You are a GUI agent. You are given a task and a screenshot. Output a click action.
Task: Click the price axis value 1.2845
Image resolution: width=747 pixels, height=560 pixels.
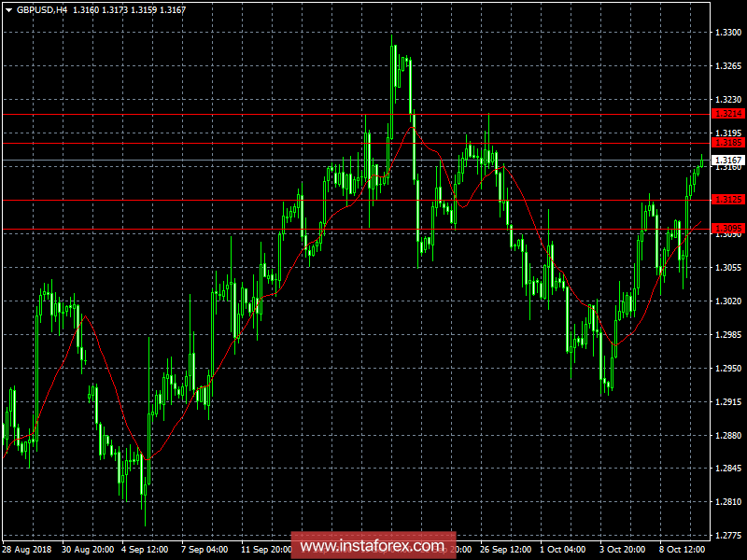(x=728, y=469)
